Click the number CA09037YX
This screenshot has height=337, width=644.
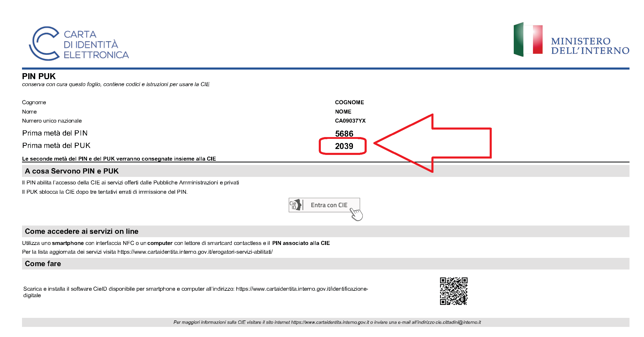350,121
